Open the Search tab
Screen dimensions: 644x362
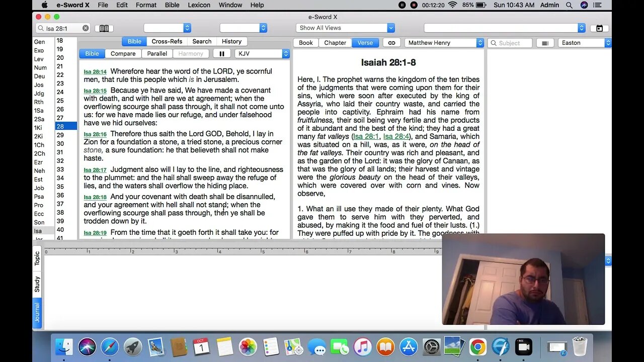click(202, 41)
